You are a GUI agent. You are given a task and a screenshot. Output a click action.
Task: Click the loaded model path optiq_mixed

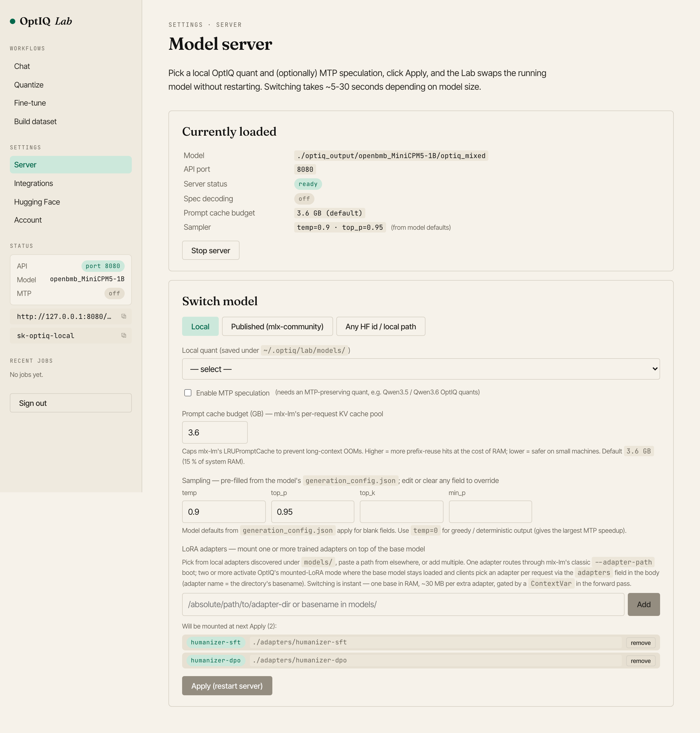391,156
